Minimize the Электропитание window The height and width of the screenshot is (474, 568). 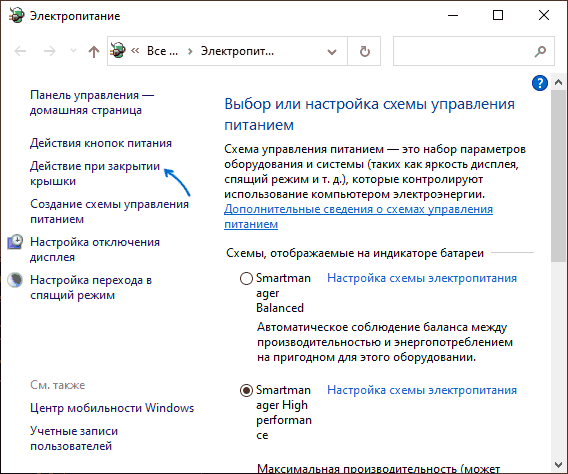click(x=453, y=16)
